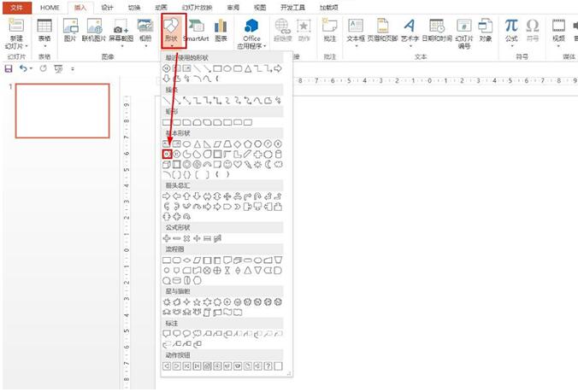Screen dimensions: 578x392
Task: Expand the 表格 (Table) dropdown
Action: tap(44, 39)
